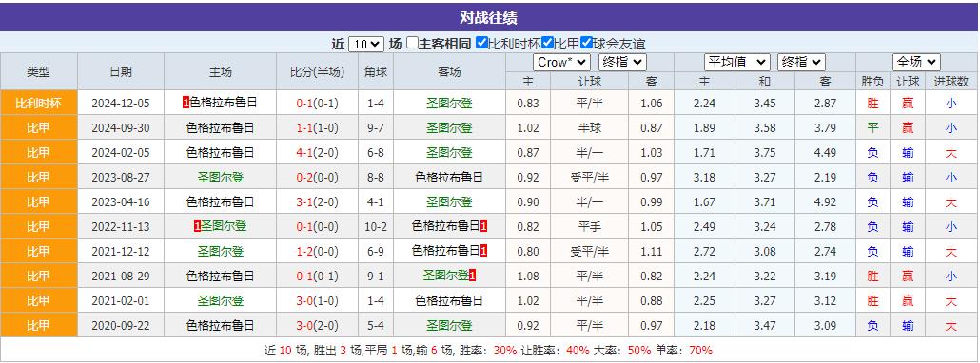Viewport: 980px width, 363px height.
Task: Click handicap 半球 in 2024-09-30 row
Action: [590, 128]
